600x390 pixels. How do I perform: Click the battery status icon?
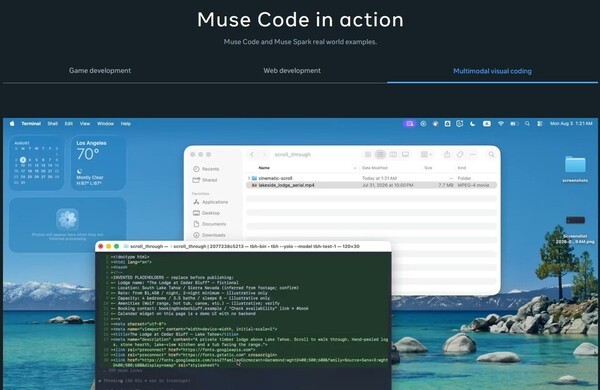514,124
